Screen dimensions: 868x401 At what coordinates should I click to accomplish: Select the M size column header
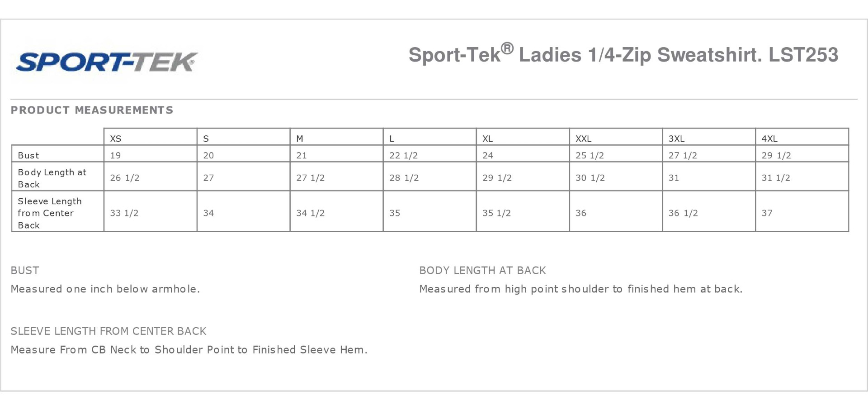pyautogui.click(x=300, y=138)
